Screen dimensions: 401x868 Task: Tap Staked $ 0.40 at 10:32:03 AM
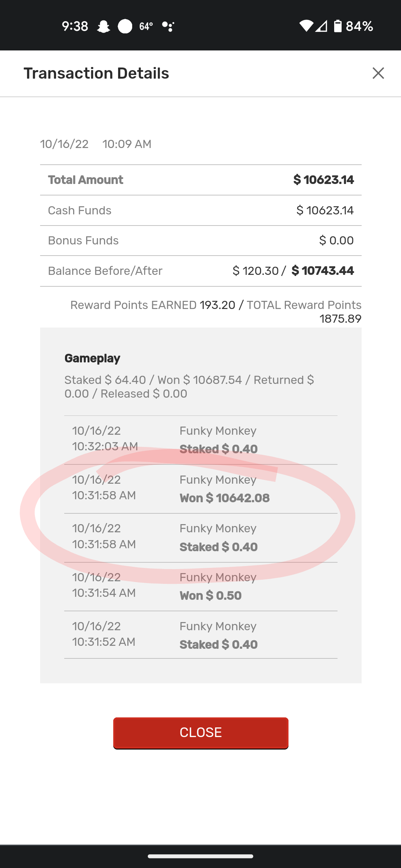point(218,449)
